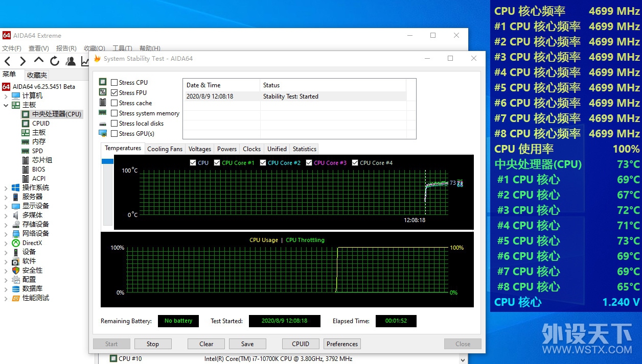Screen dimensions: 642x364
Task: Open the 查看(V) menu
Action: pos(38,48)
